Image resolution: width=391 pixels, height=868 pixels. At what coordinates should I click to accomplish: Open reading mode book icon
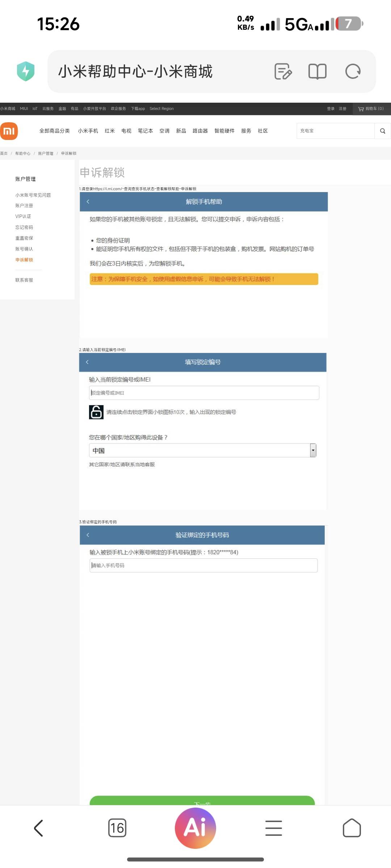point(318,71)
